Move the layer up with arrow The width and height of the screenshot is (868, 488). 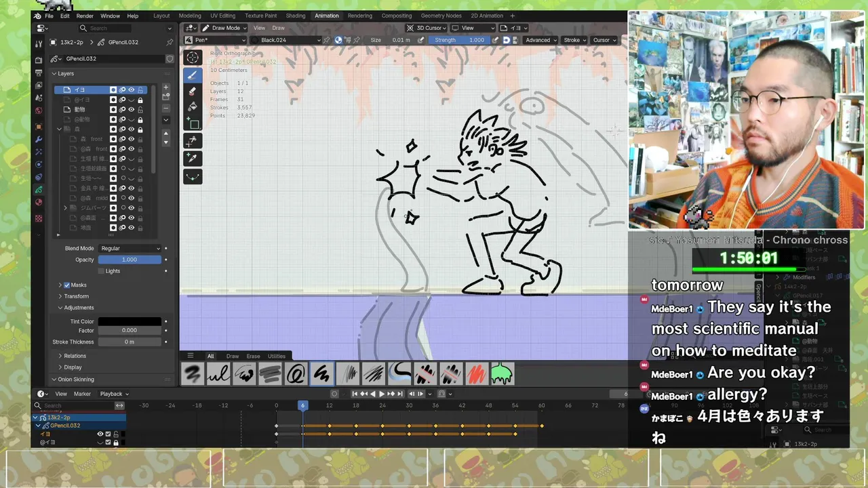pyautogui.click(x=165, y=134)
